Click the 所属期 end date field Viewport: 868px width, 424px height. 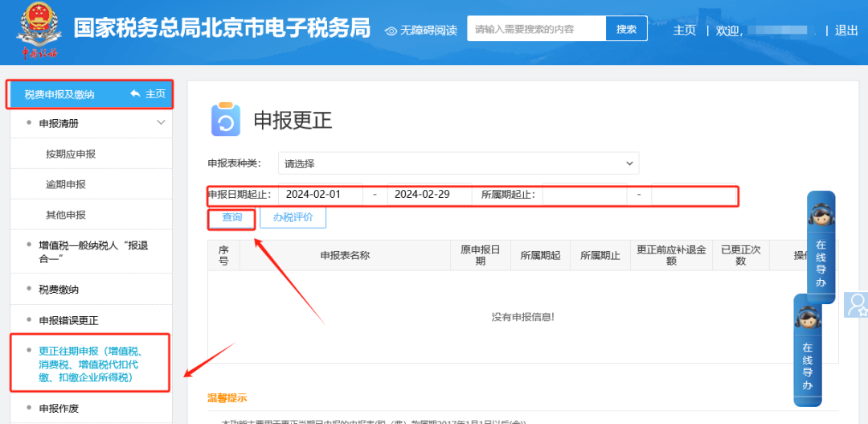(x=694, y=195)
